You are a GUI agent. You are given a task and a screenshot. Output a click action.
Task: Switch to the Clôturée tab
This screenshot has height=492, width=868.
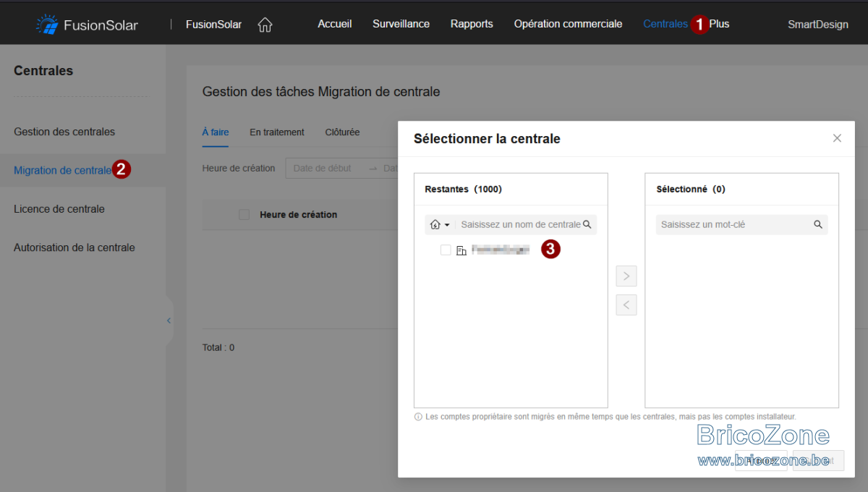click(x=342, y=132)
